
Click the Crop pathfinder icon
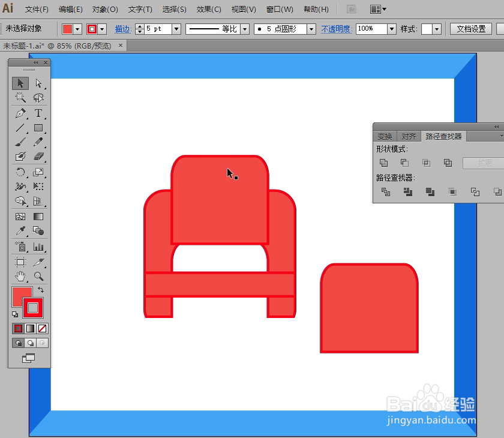click(452, 192)
